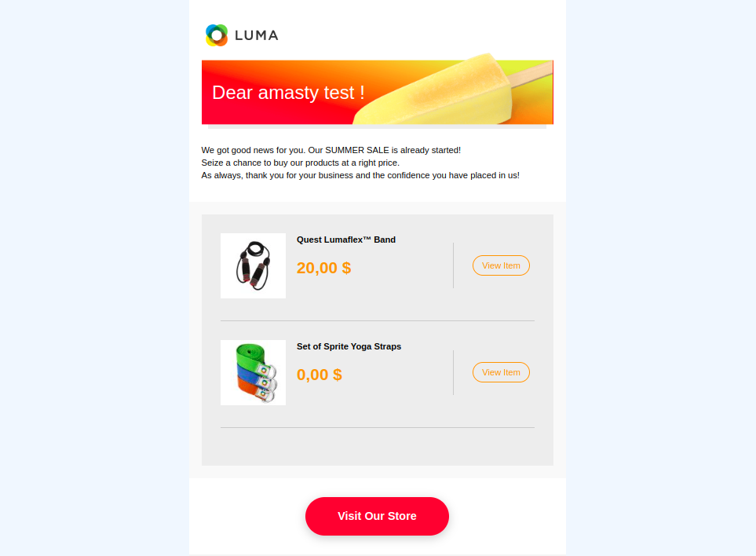View Item for Sprite Yoga Straps
Image resolution: width=756 pixels, height=556 pixels.
501,372
